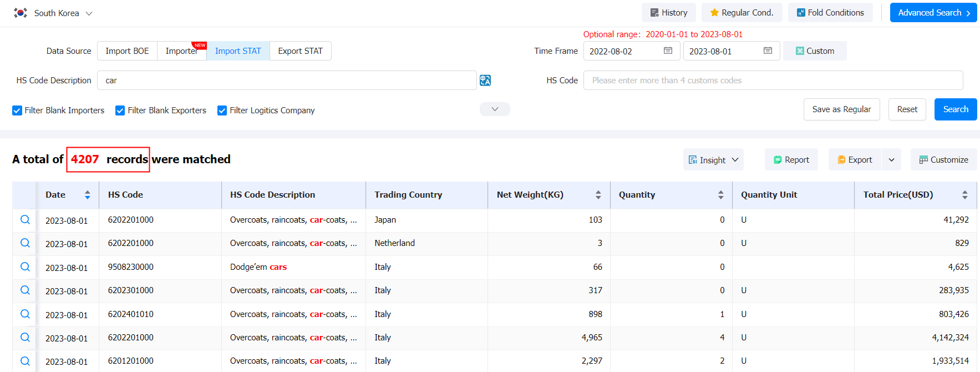The width and height of the screenshot is (980, 372).
Task: Open details for HS code 6201201000 row
Action: [25, 361]
